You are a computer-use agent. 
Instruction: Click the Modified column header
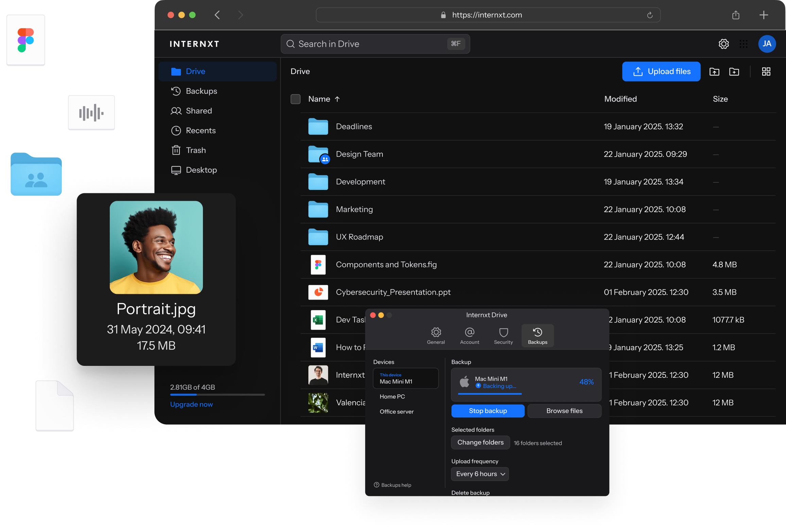pyautogui.click(x=620, y=99)
